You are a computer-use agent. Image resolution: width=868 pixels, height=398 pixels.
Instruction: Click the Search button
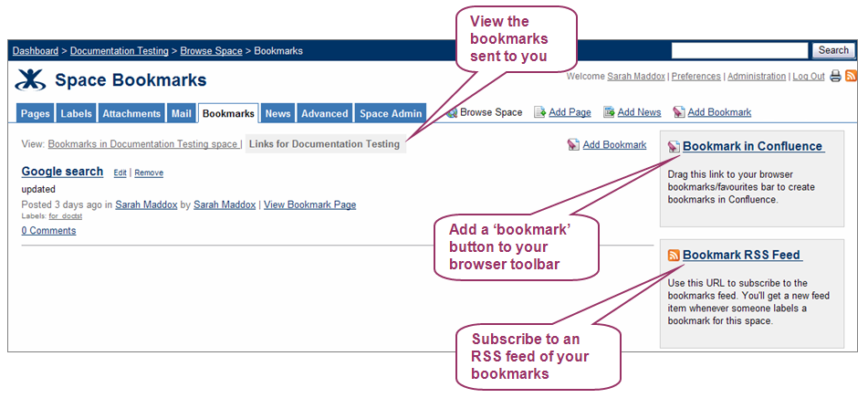[x=833, y=50]
